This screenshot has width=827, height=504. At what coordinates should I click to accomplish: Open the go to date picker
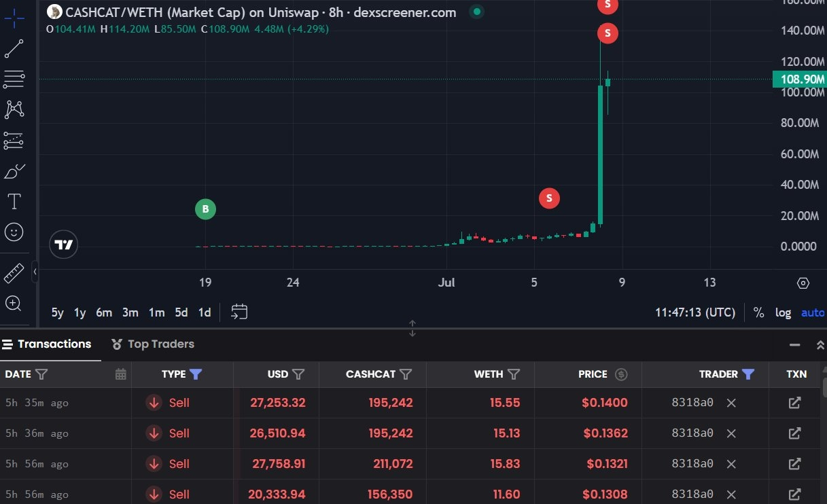[239, 312]
